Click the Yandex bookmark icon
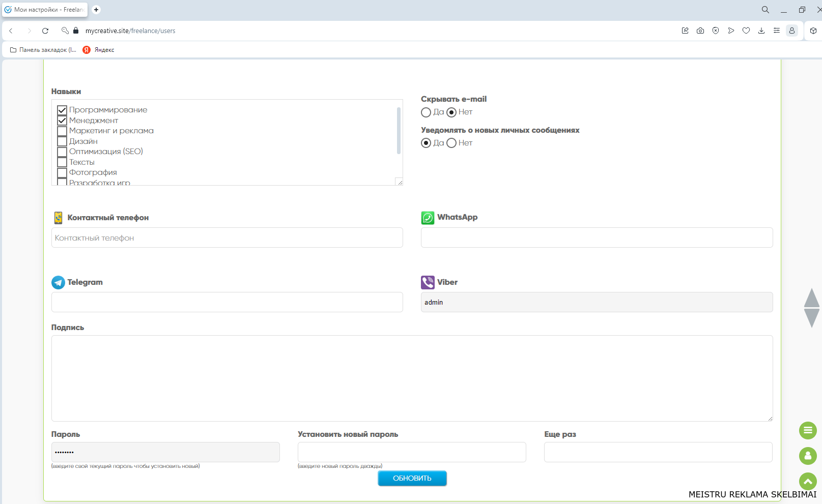This screenshot has height=504, width=822. (x=87, y=50)
